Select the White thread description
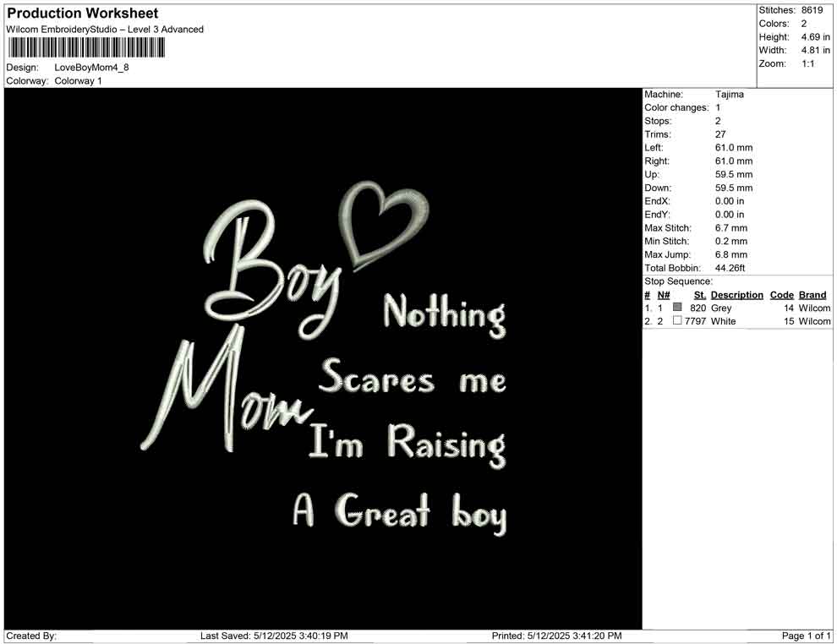The width and height of the screenshot is (837, 644). (x=723, y=321)
